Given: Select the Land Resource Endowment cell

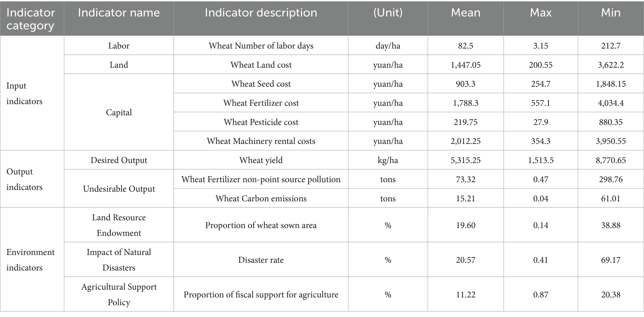Looking at the screenshot, I should pyautogui.click(x=119, y=225).
